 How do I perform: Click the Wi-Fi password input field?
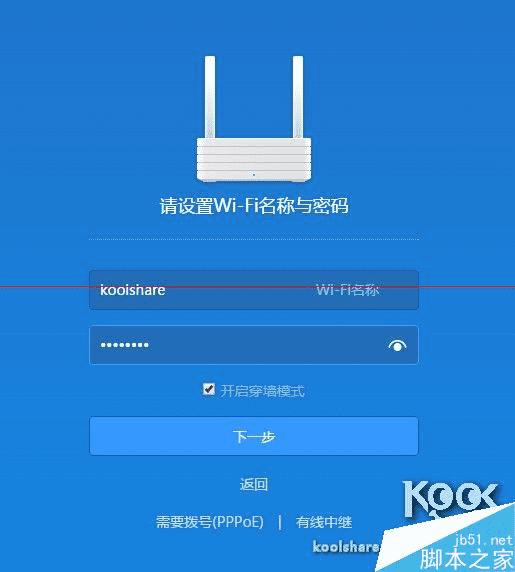coord(254,345)
